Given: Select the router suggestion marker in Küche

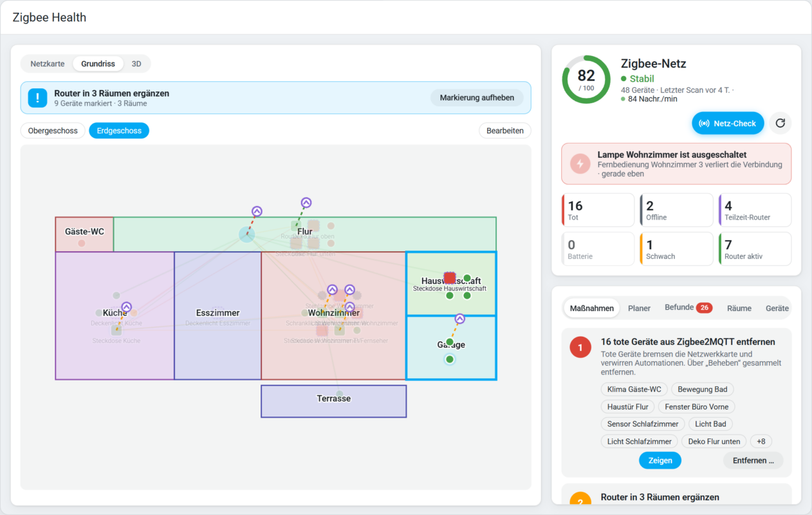Looking at the screenshot, I should pyautogui.click(x=126, y=307).
